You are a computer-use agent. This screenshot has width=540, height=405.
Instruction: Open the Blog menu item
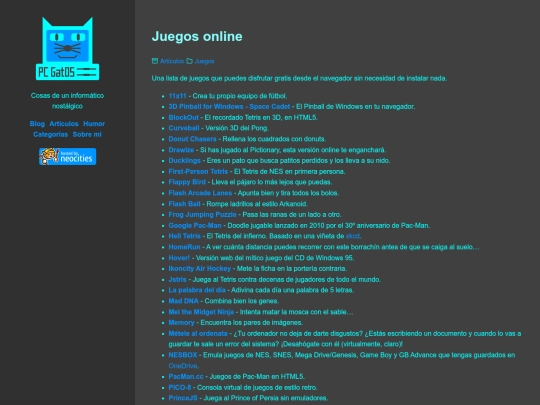[37, 124]
